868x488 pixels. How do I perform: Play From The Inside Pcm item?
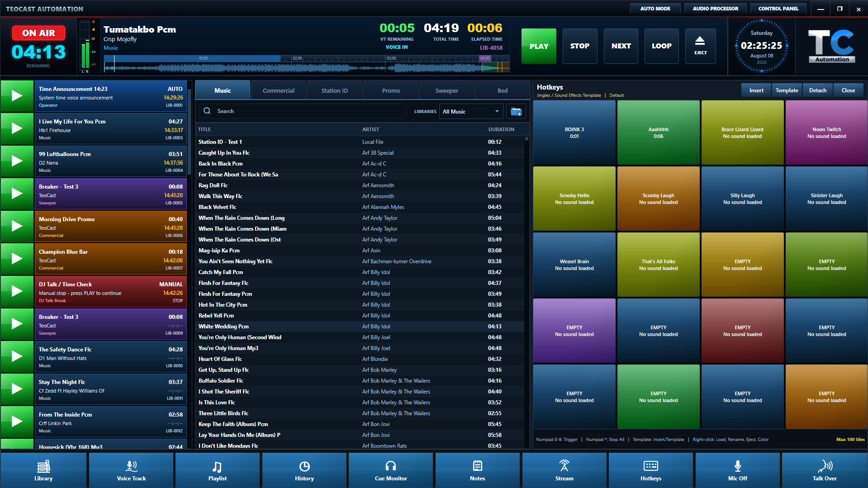pos(17,422)
